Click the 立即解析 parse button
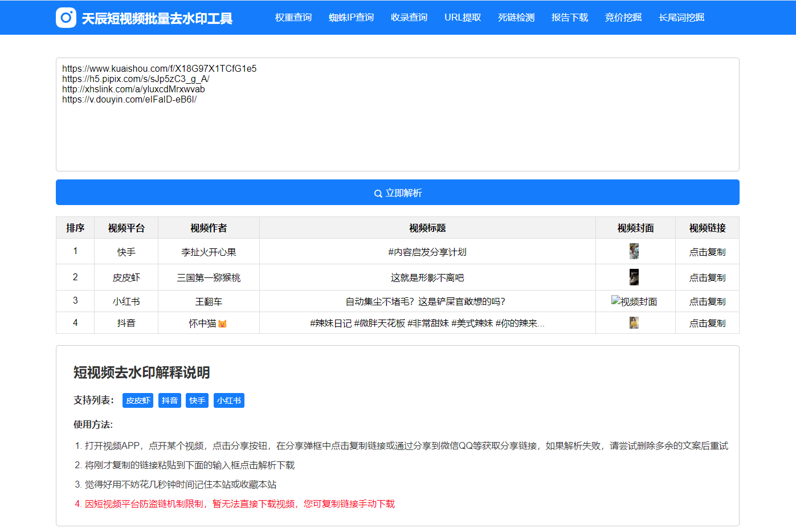The width and height of the screenshot is (796, 532). point(397,193)
